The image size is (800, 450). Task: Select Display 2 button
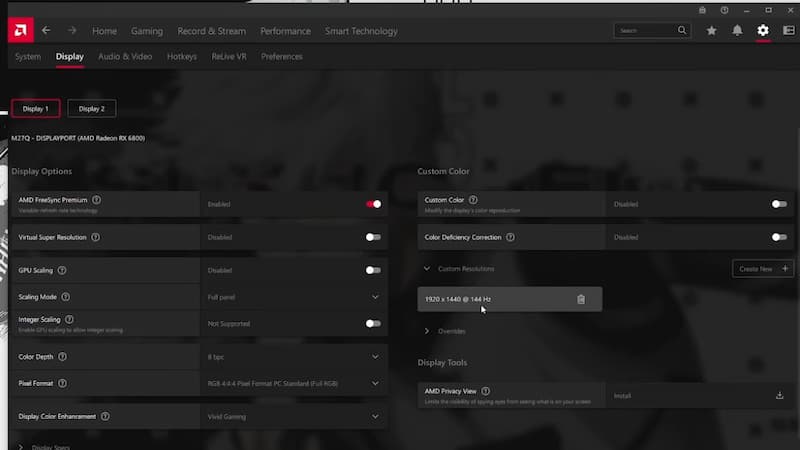pyautogui.click(x=92, y=109)
